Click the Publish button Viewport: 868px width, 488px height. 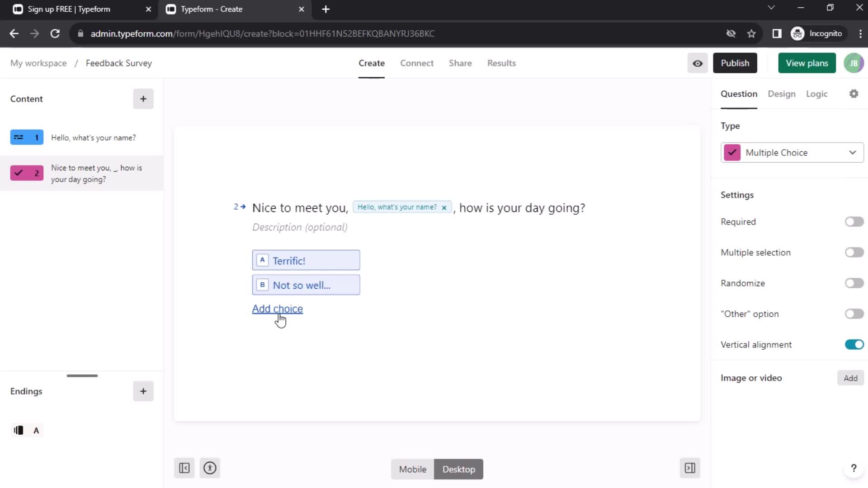click(x=735, y=63)
